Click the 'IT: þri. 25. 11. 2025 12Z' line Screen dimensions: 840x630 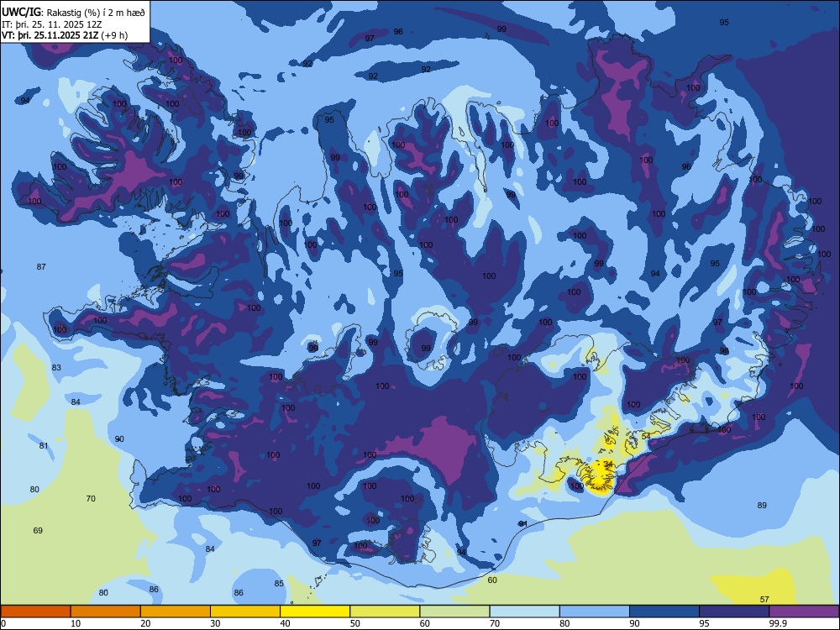54,24
